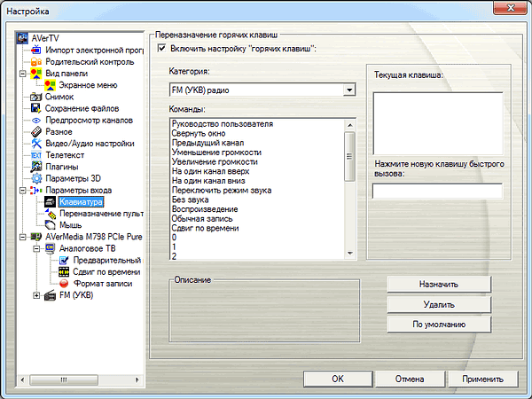The image size is (532, 399).
Task: Click the Вид панели icon
Action: pos(36,74)
